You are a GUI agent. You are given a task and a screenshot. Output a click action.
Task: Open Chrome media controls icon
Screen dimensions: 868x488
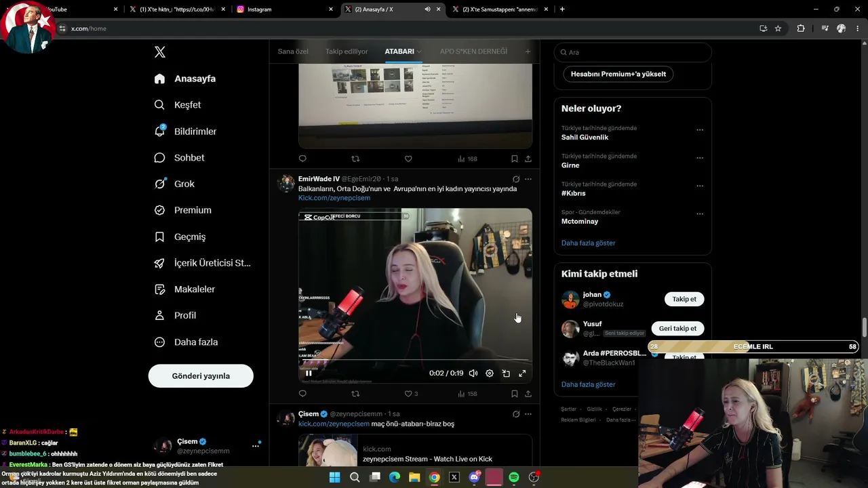[x=825, y=28]
